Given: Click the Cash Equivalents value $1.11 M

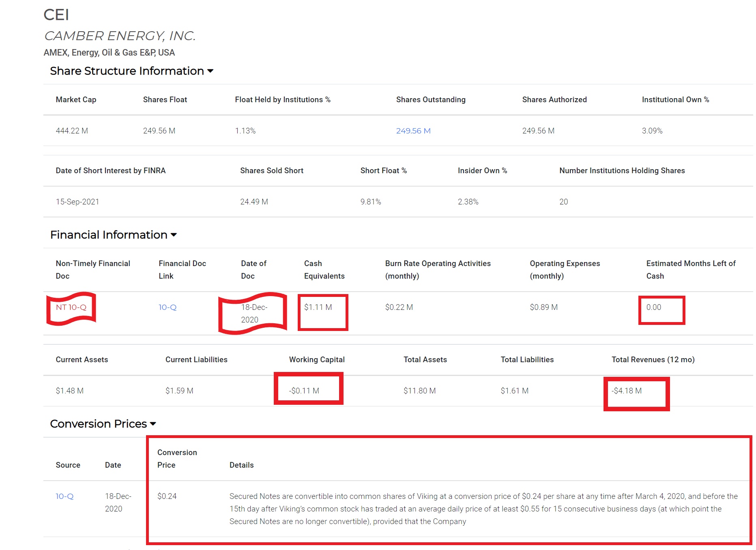Looking at the screenshot, I should 318,307.
